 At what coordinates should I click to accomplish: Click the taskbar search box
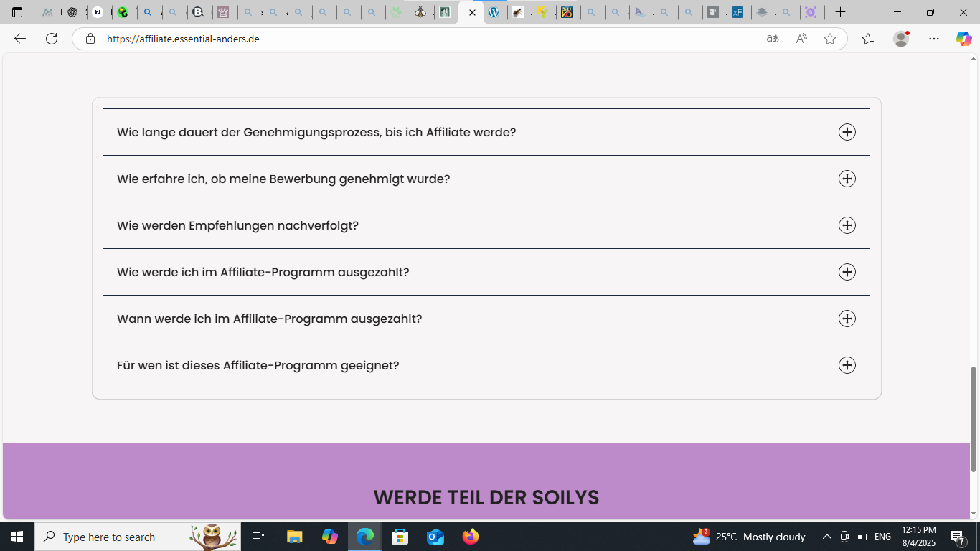138,537
